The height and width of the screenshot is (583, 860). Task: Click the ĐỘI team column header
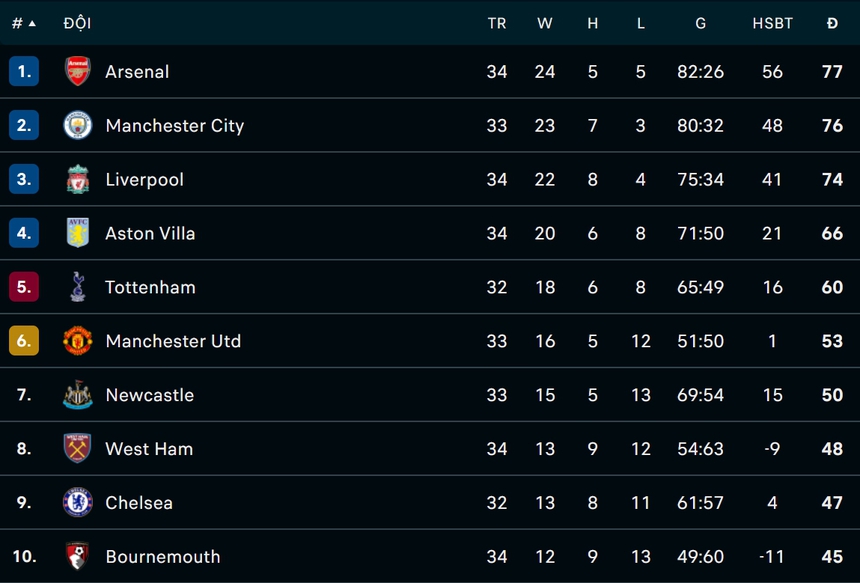click(77, 23)
